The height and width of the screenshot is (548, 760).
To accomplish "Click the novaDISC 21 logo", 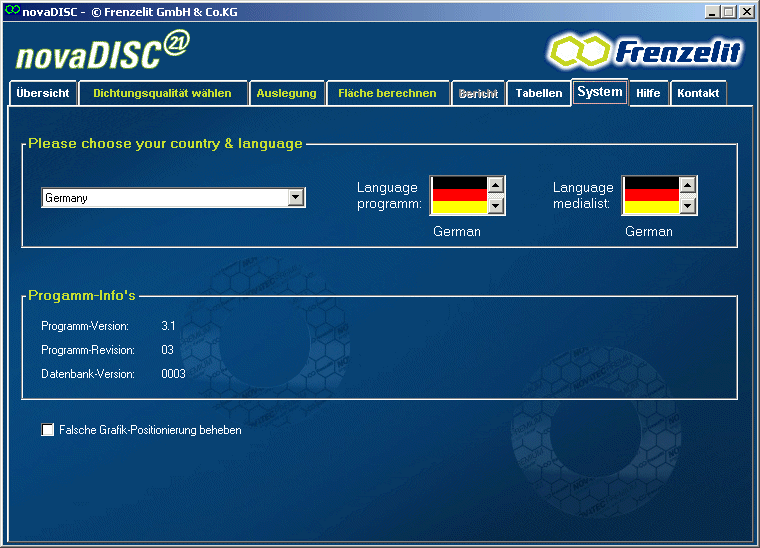I will [x=100, y=50].
